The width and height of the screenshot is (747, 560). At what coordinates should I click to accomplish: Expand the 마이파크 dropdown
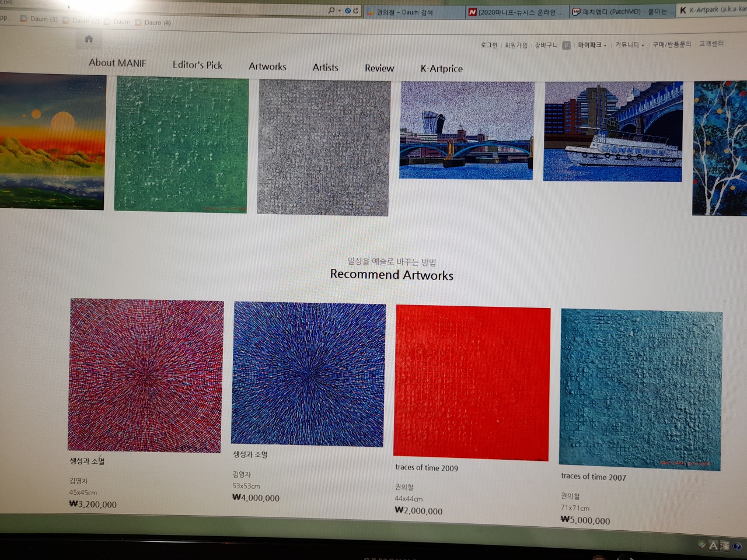[x=592, y=45]
